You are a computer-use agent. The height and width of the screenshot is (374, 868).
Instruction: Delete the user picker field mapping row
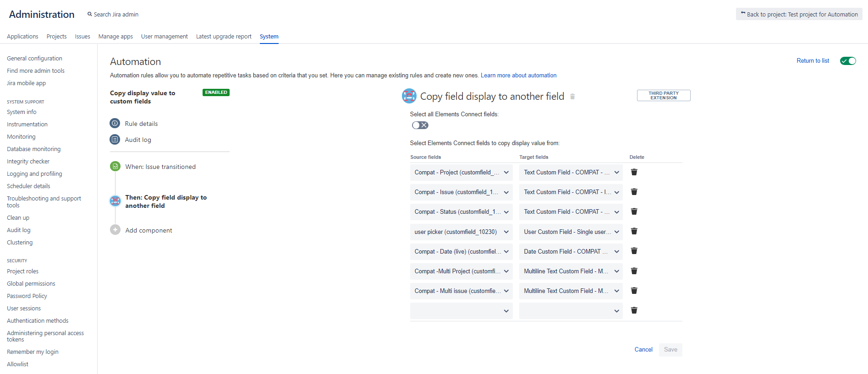pos(634,231)
